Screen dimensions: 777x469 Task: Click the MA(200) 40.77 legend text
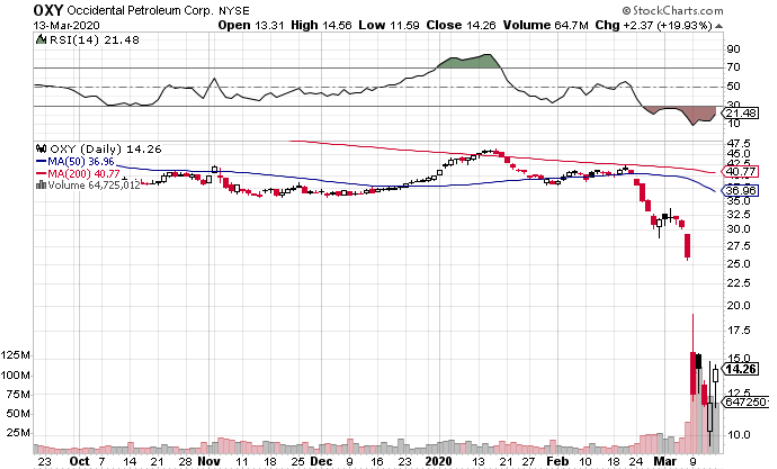point(84,174)
